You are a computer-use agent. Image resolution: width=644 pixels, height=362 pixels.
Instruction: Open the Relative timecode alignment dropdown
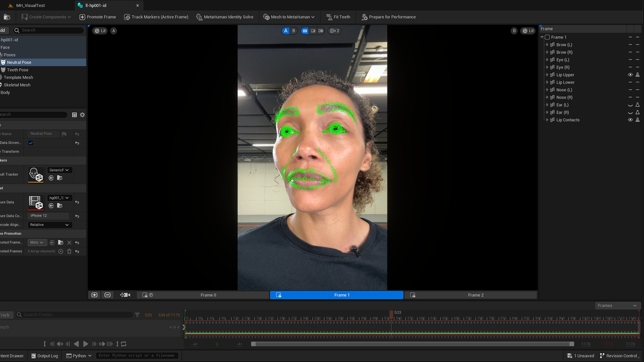tap(49, 225)
